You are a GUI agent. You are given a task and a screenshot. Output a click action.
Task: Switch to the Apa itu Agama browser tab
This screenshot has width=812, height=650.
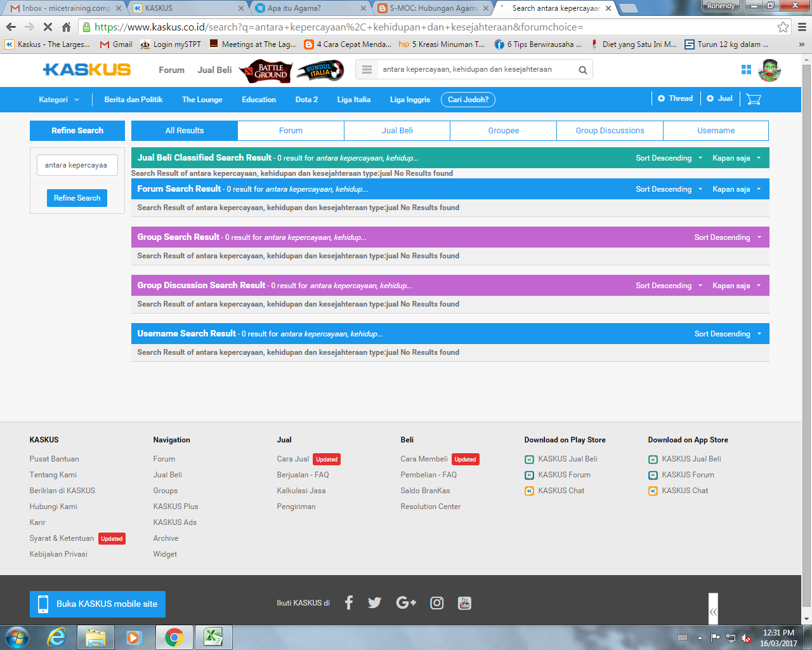click(310, 8)
